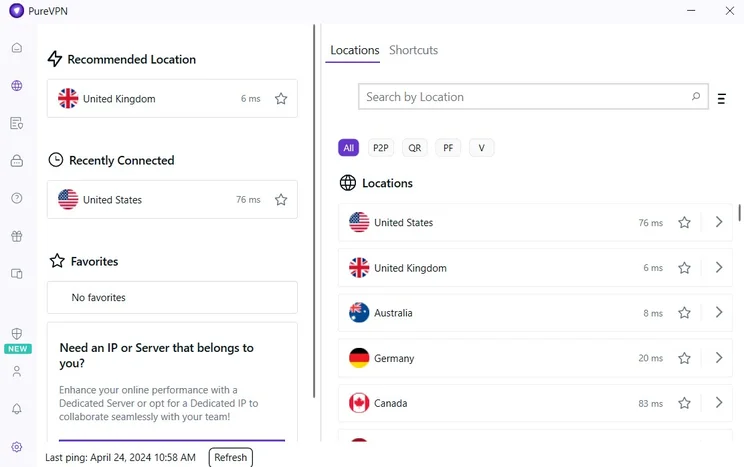Connect to recommended United Kingdom location

[x=172, y=99]
